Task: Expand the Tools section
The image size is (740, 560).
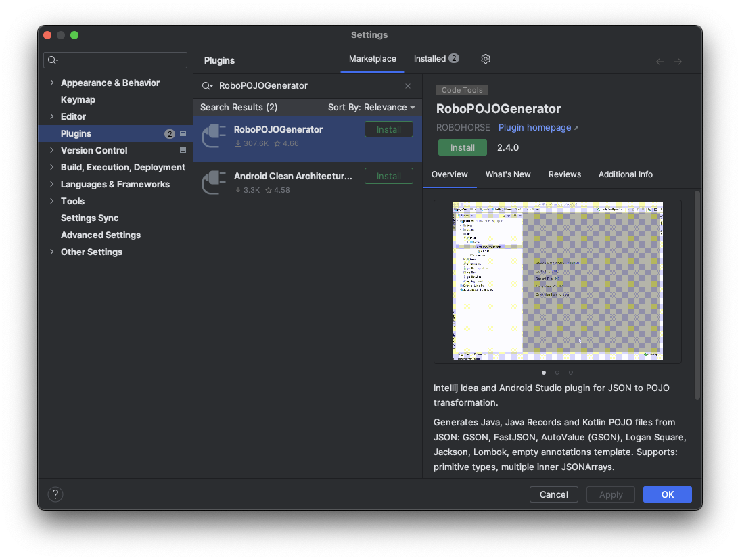Action: point(52,201)
